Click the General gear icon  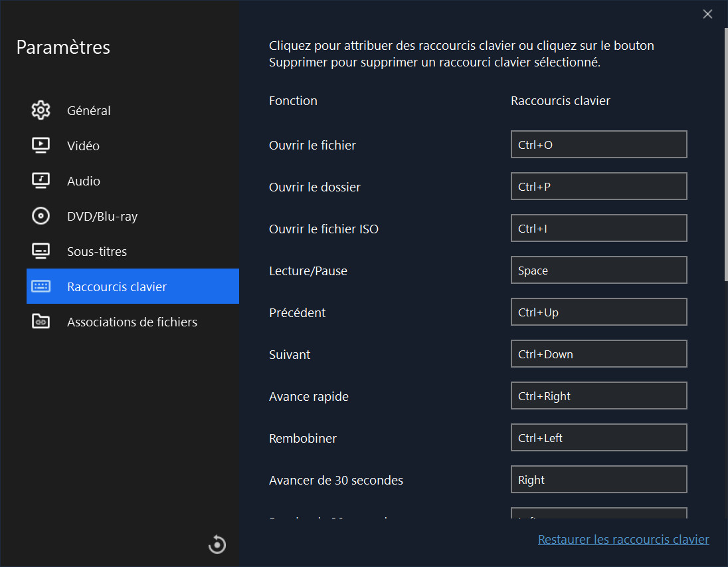(41, 110)
